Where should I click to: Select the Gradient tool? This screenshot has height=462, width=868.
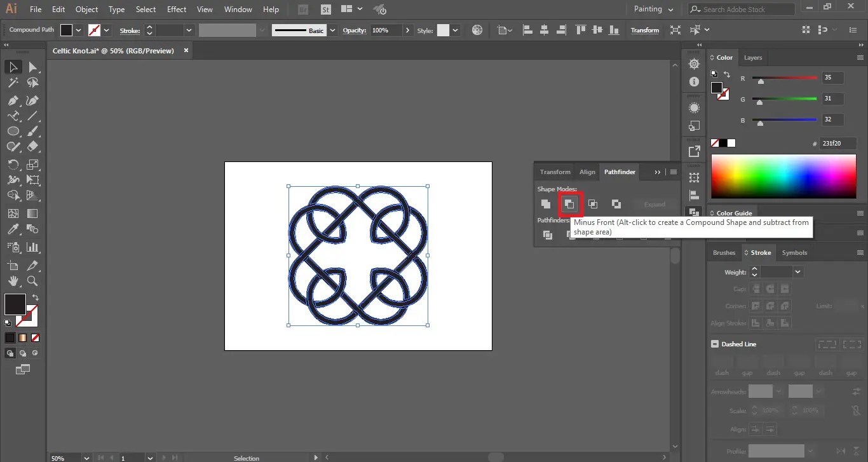[x=33, y=214]
